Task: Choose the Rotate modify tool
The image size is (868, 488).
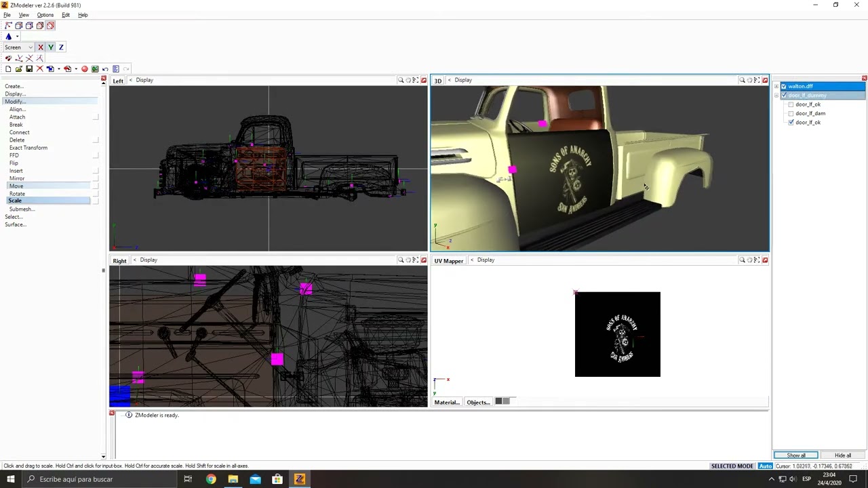Action: (17, 194)
